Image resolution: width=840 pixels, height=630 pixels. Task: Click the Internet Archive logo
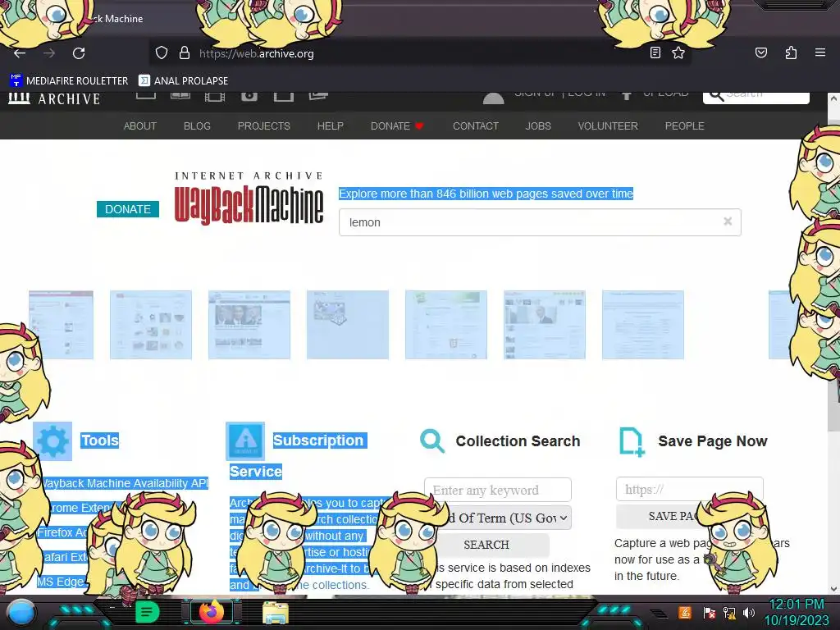point(55,98)
